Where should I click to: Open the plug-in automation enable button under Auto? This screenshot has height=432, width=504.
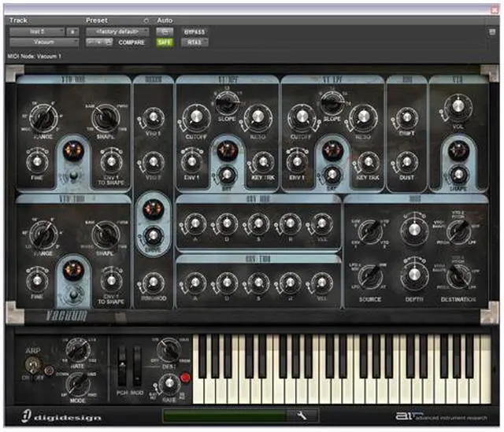tap(165, 31)
